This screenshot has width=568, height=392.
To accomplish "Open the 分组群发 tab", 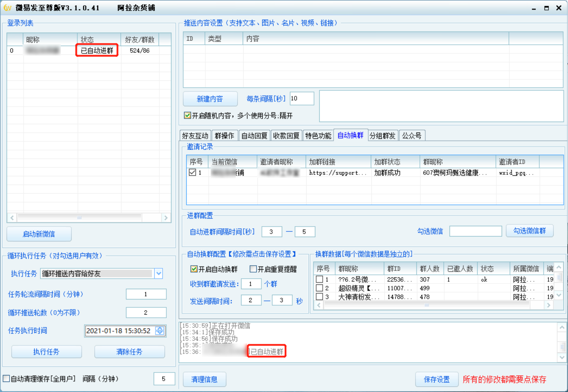I will (x=383, y=135).
